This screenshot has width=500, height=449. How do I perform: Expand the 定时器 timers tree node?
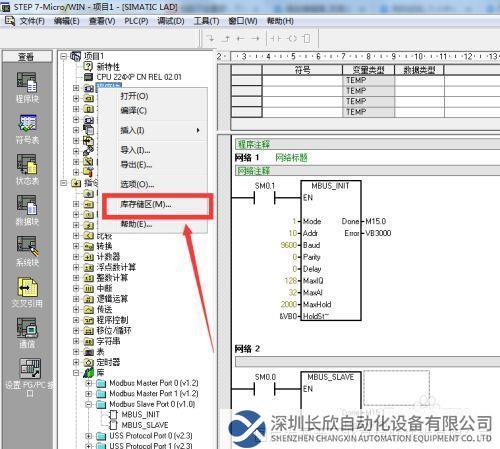76,362
